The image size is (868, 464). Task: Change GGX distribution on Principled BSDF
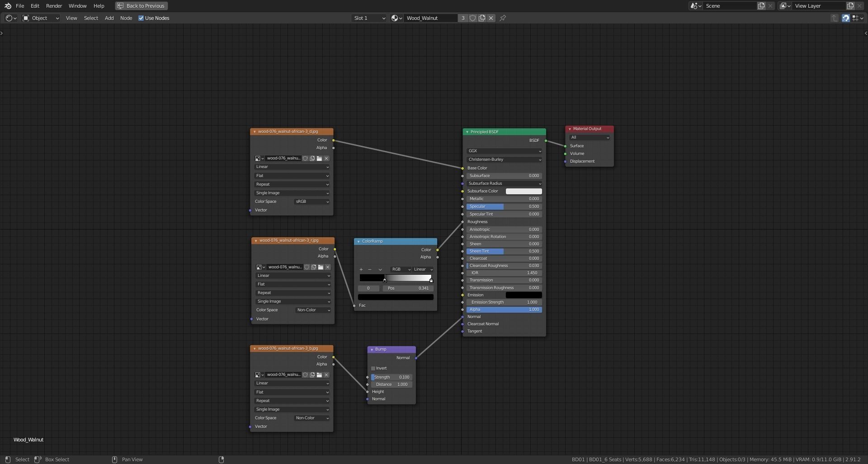504,151
